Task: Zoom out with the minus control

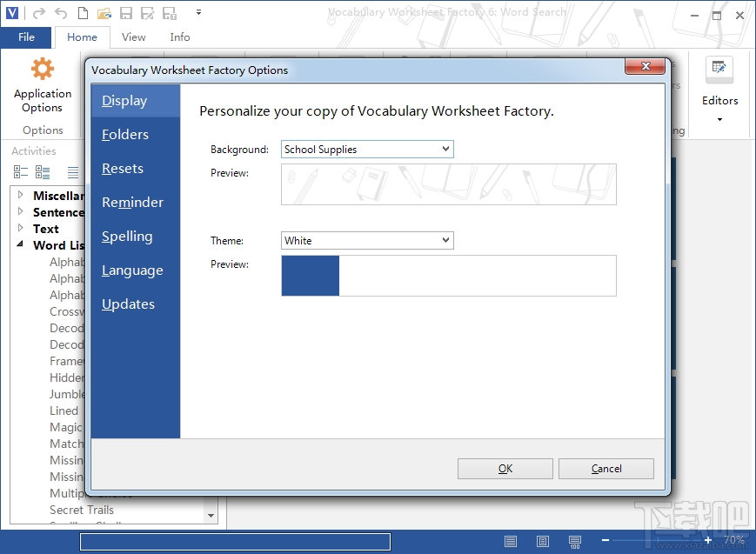Action: coord(605,541)
